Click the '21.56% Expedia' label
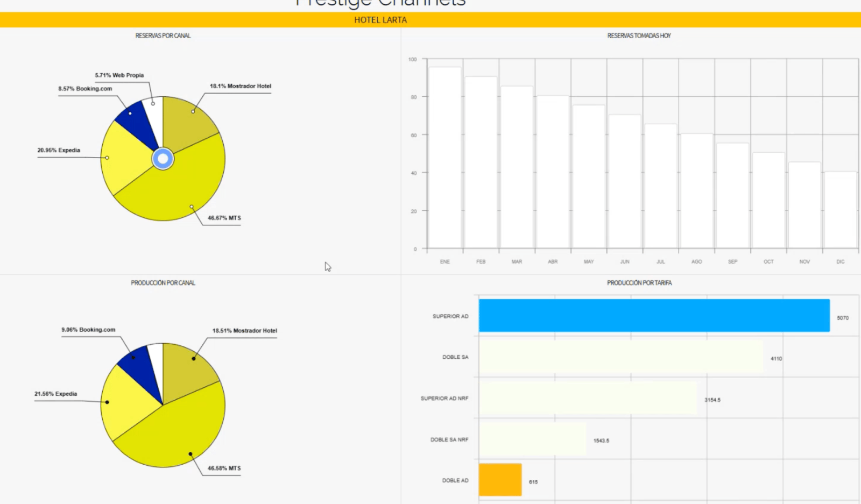The image size is (861, 504). pyautogui.click(x=56, y=394)
